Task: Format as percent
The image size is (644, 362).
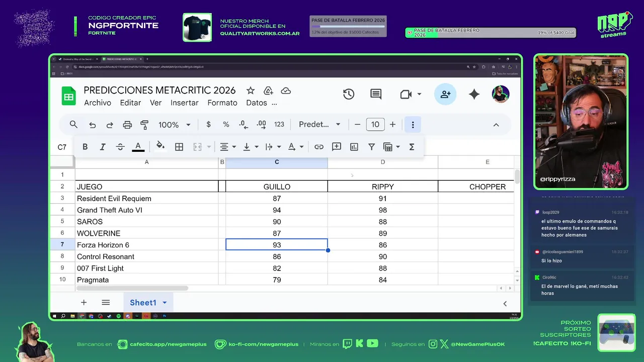Action: click(x=226, y=124)
